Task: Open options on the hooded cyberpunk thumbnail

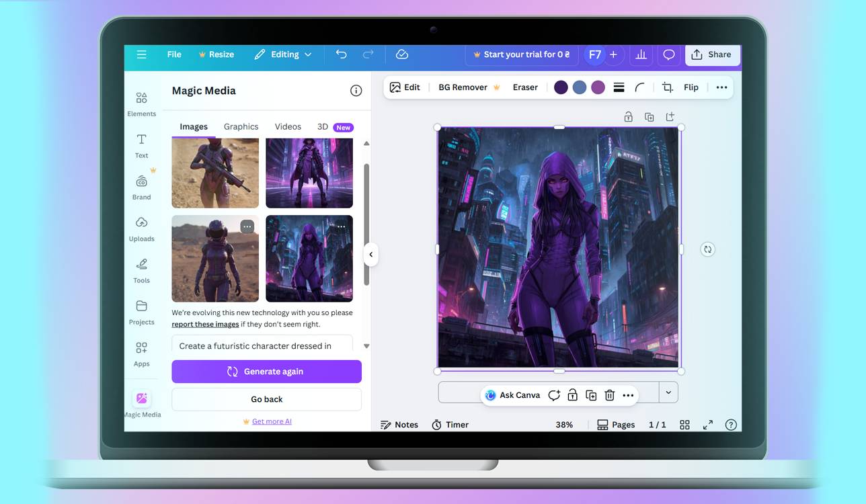Action: (342, 226)
